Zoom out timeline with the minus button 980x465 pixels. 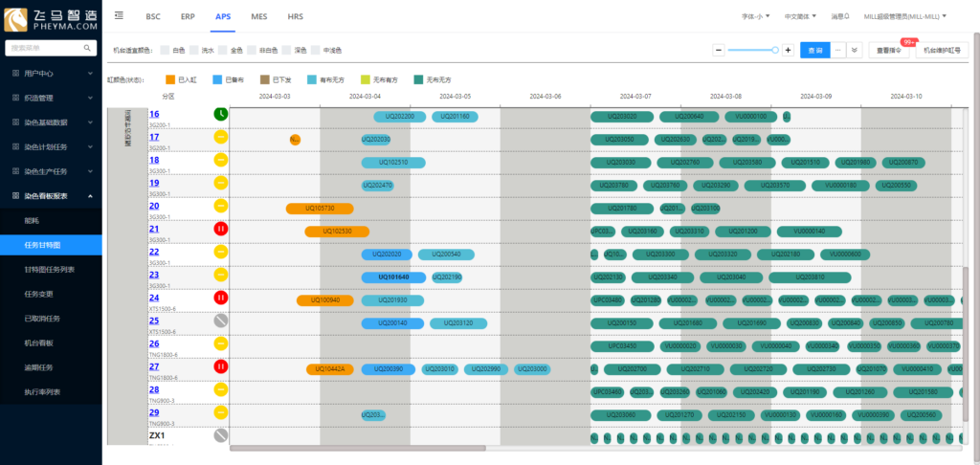719,50
